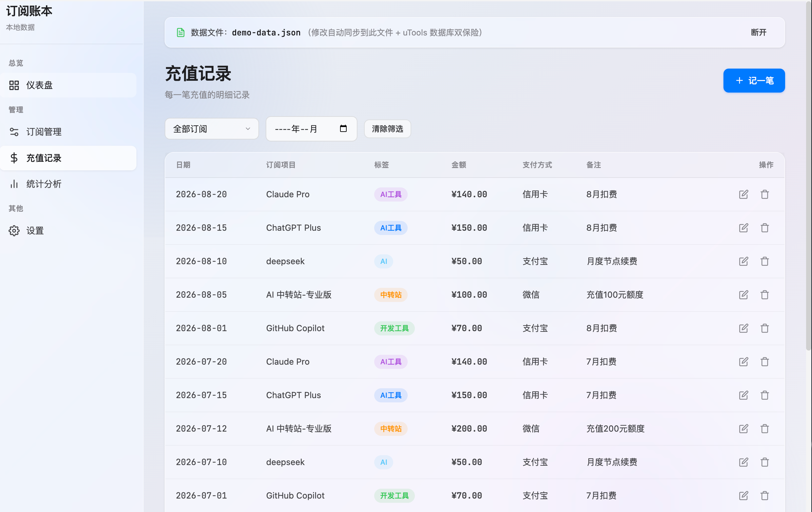Expand the 全部订阅 subscription filter dropdown
812x512 pixels.
pos(212,129)
